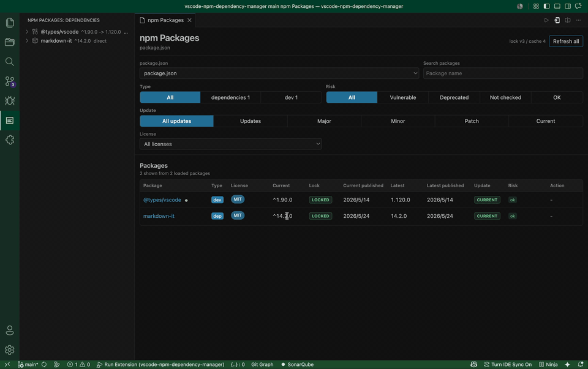588x369 pixels.
Task: Filter Risk by OK
Action: tap(557, 97)
